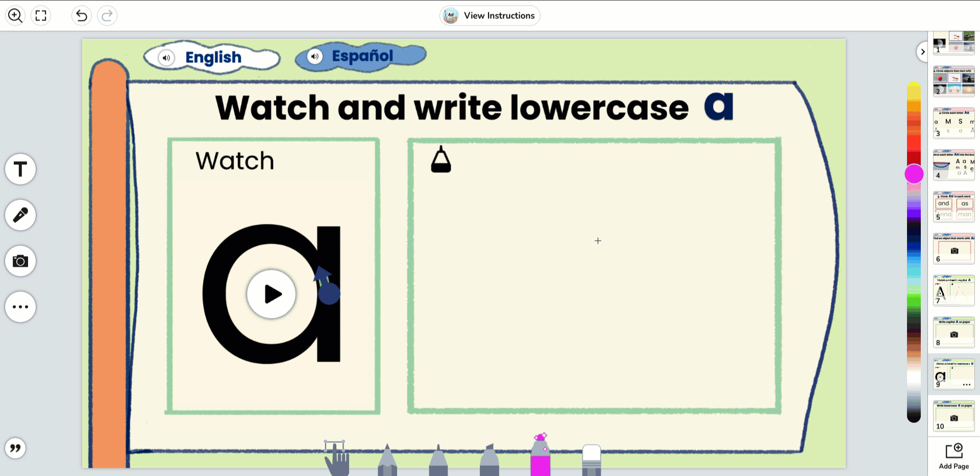
Task: Open page 7 thumbnail
Action: 954,290
